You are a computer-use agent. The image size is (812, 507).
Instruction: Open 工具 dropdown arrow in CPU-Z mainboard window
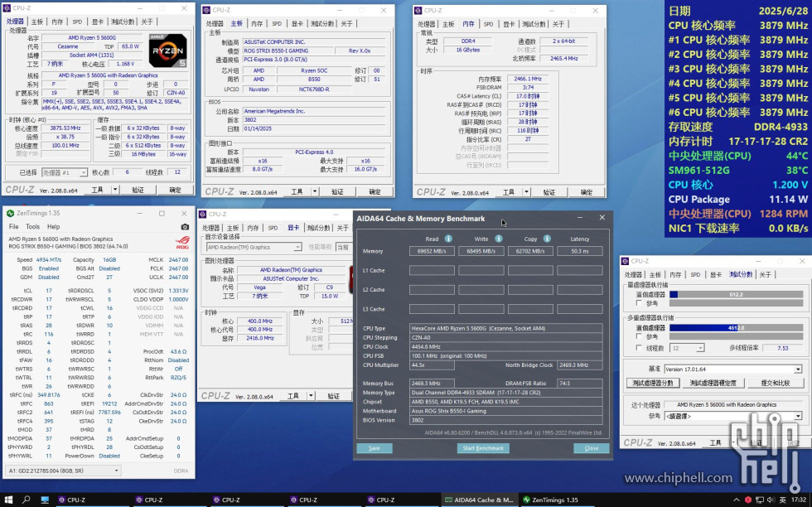pos(314,191)
